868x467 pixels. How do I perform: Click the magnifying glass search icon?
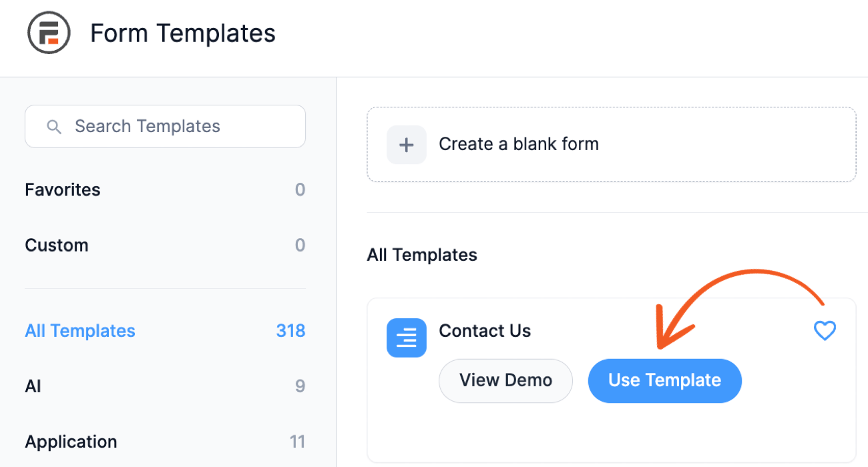point(54,127)
